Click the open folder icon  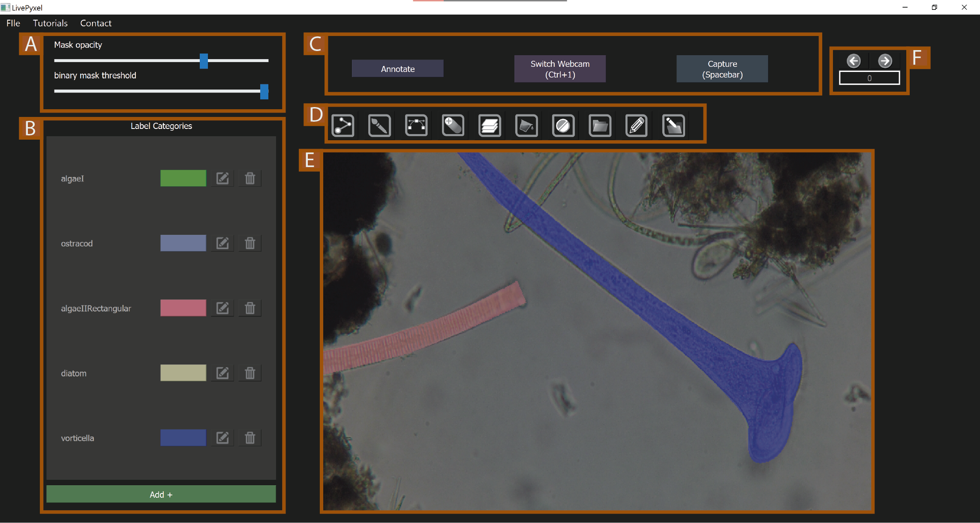click(x=600, y=126)
